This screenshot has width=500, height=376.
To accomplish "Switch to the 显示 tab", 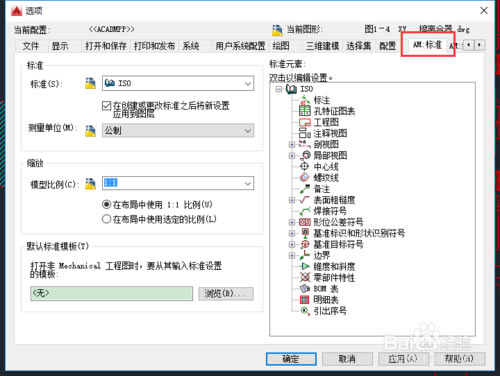I will (x=60, y=46).
